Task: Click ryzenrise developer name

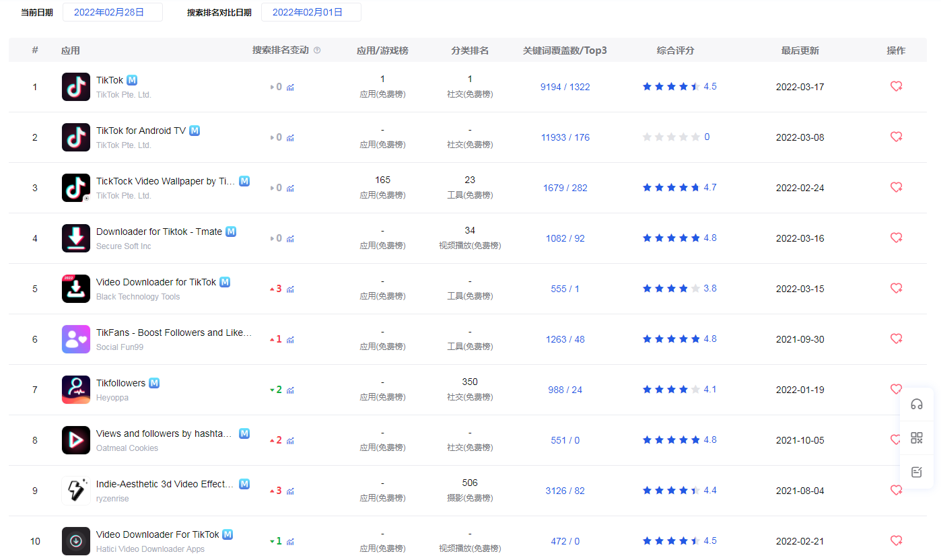Action: click(x=112, y=499)
